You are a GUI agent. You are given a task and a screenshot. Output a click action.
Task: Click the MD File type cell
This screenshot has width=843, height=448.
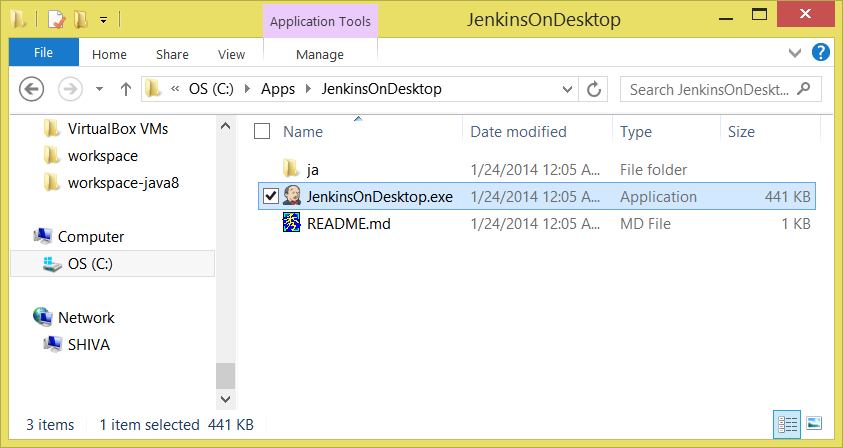tap(645, 224)
